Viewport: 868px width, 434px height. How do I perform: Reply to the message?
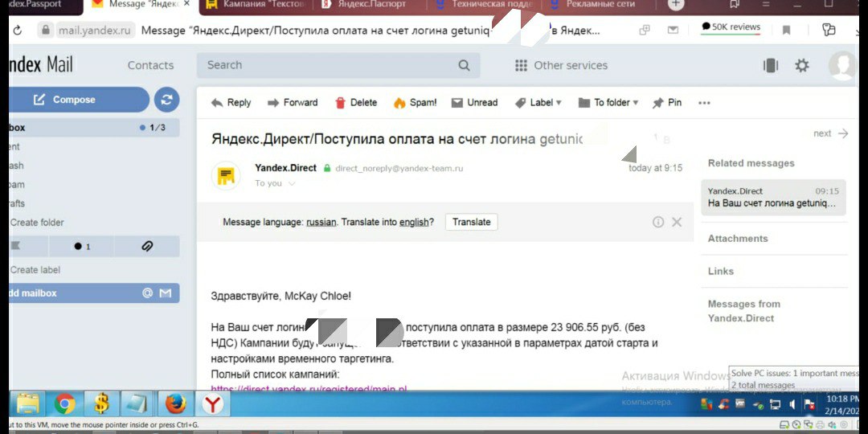(231, 102)
